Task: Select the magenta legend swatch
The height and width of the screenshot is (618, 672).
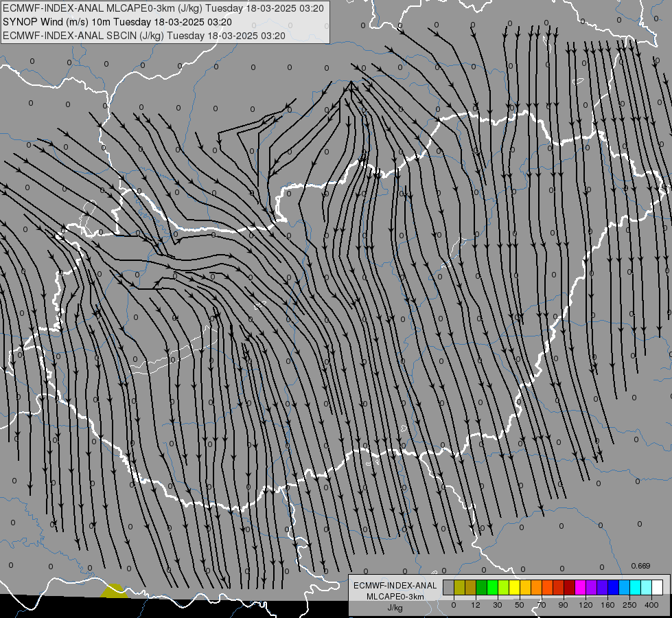Action: coord(580,587)
